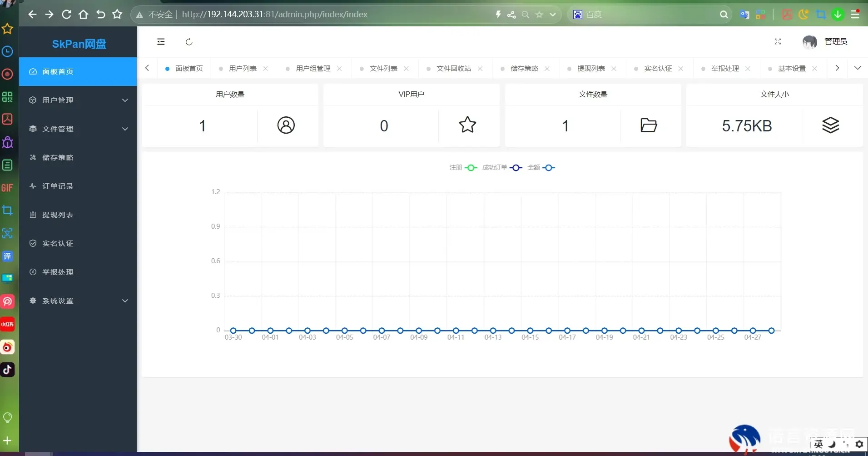Click the fullscreen toggle icon

pyautogui.click(x=778, y=41)
